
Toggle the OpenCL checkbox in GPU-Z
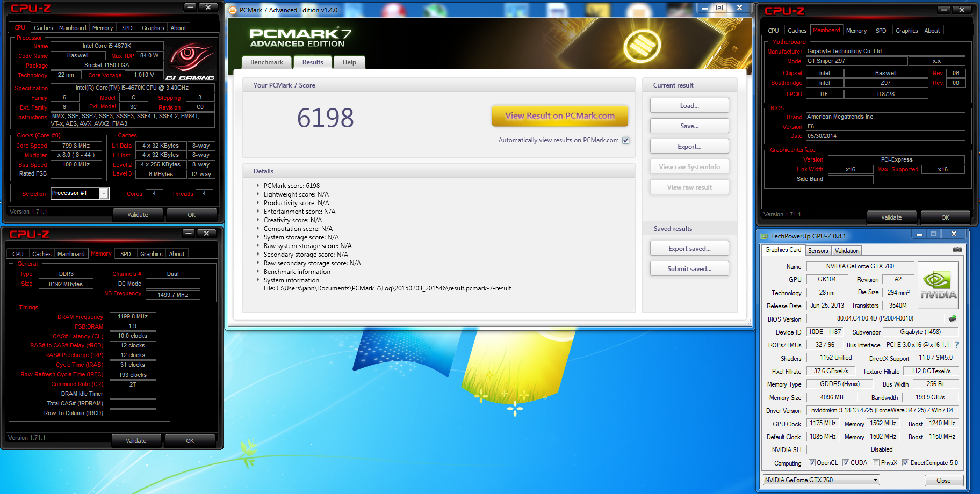pos(812,463)
